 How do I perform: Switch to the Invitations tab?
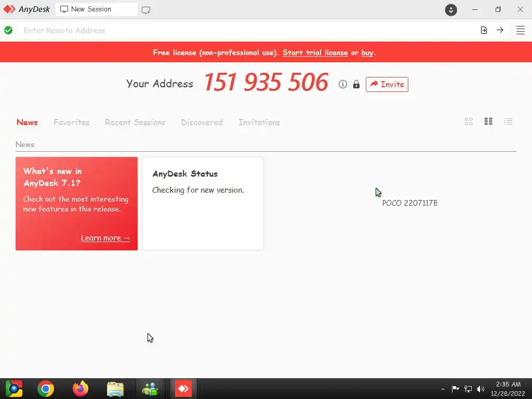pyautogui.click(x=259, y=122)
